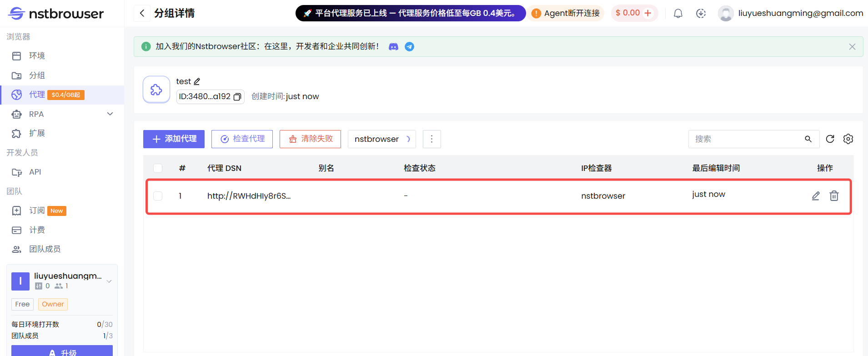868x356 pixels.
Task: Focus the 搜索 search field
Action: coord(748,139)
